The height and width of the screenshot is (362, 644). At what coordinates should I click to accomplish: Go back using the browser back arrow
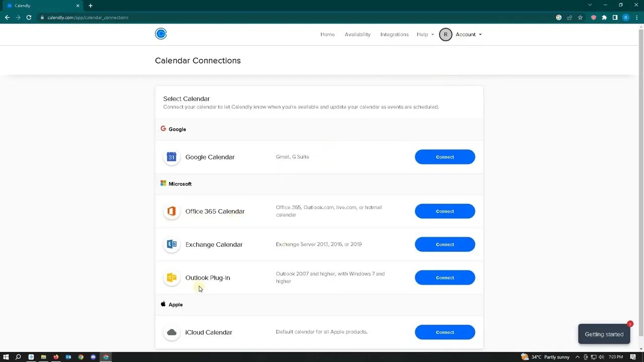tap(7, 18)
